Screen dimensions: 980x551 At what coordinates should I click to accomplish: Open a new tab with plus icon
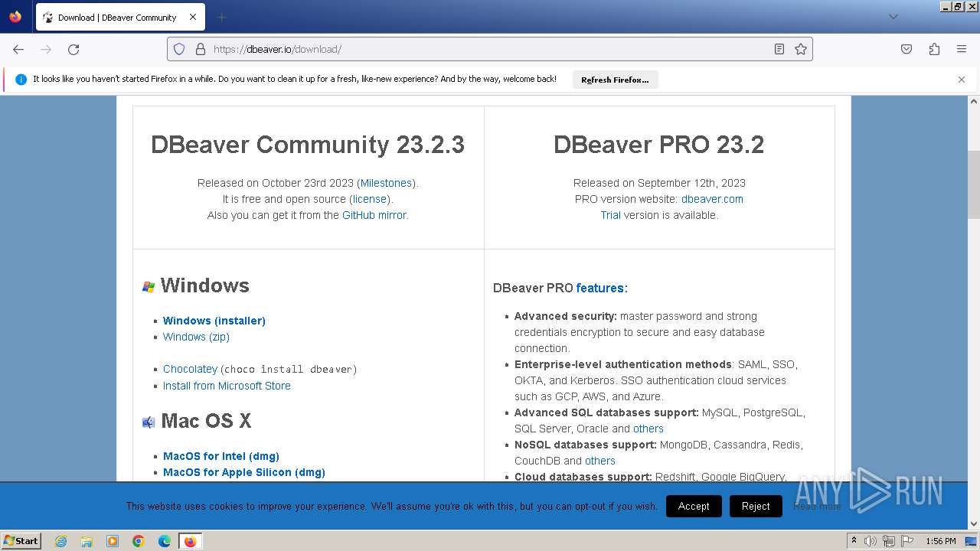[x=221, y=17]
